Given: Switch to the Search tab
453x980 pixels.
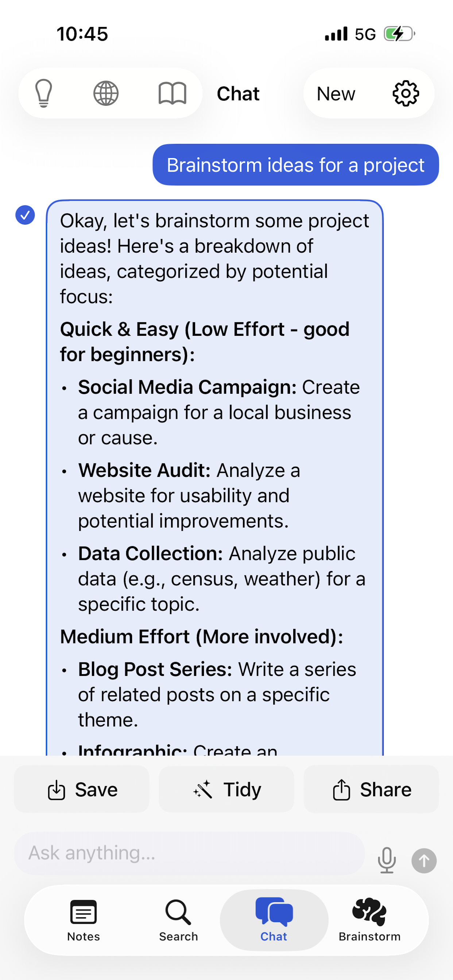Looking at the screenshot, I should [178, 920].
